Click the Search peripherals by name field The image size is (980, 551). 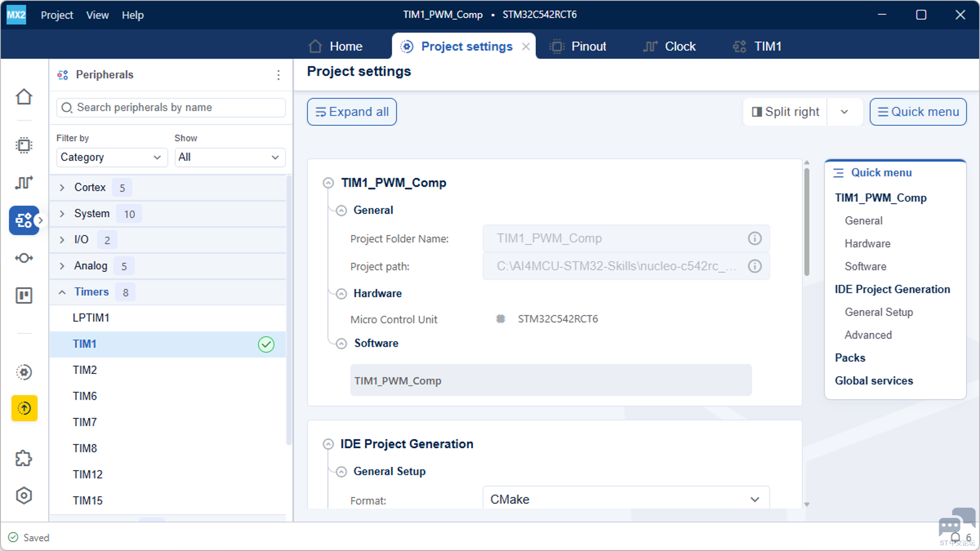(171, 108)
